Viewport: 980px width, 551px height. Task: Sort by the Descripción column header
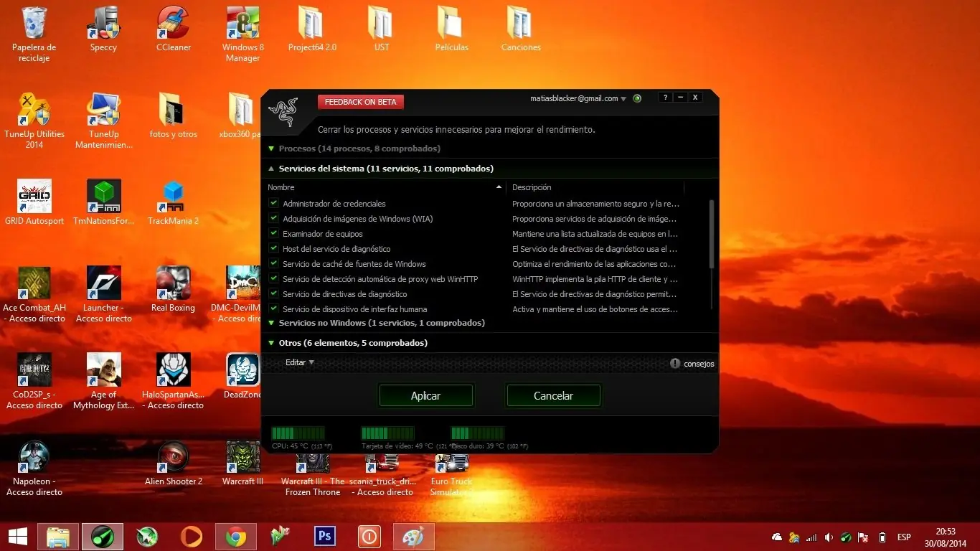[532, 187]
